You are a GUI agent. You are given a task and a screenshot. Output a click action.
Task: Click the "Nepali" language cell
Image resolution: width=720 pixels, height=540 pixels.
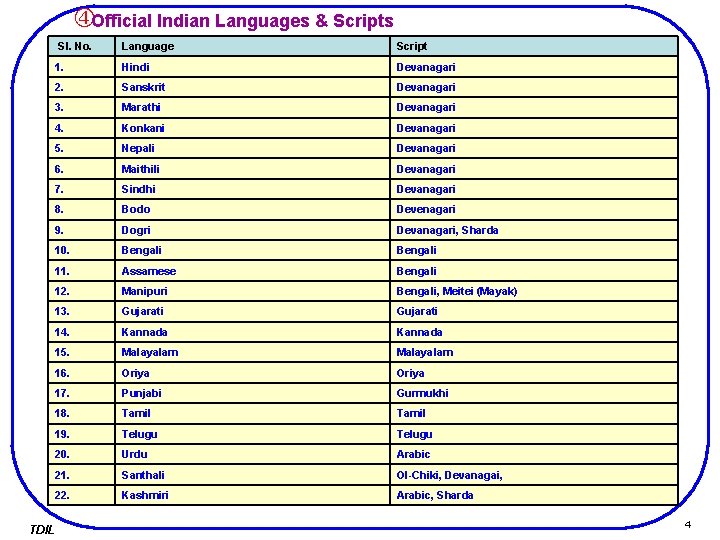click(252, 148)
